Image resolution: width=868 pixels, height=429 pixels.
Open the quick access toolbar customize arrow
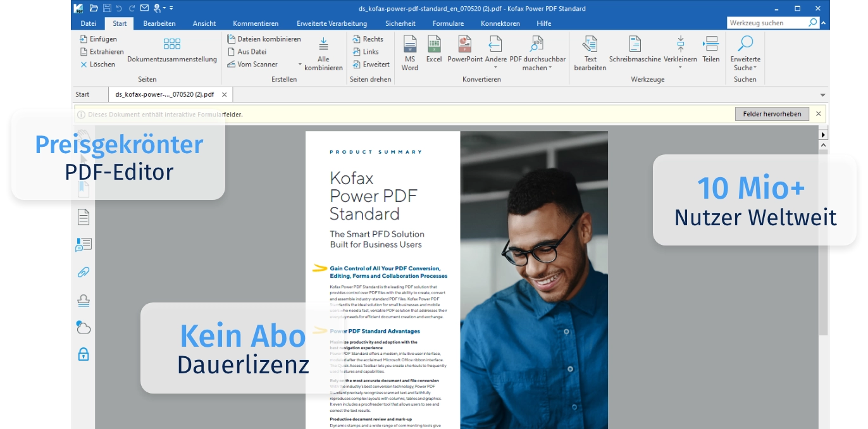point(171,8)
